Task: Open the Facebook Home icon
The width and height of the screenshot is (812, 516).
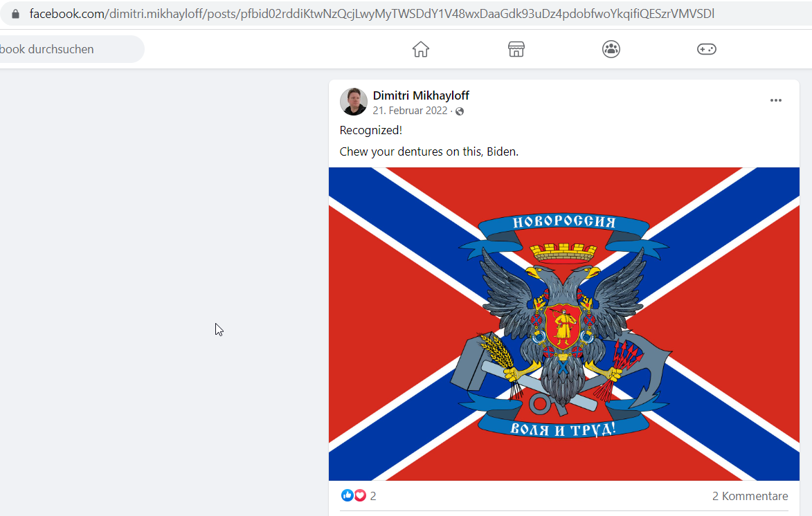Action: [420, 49]
